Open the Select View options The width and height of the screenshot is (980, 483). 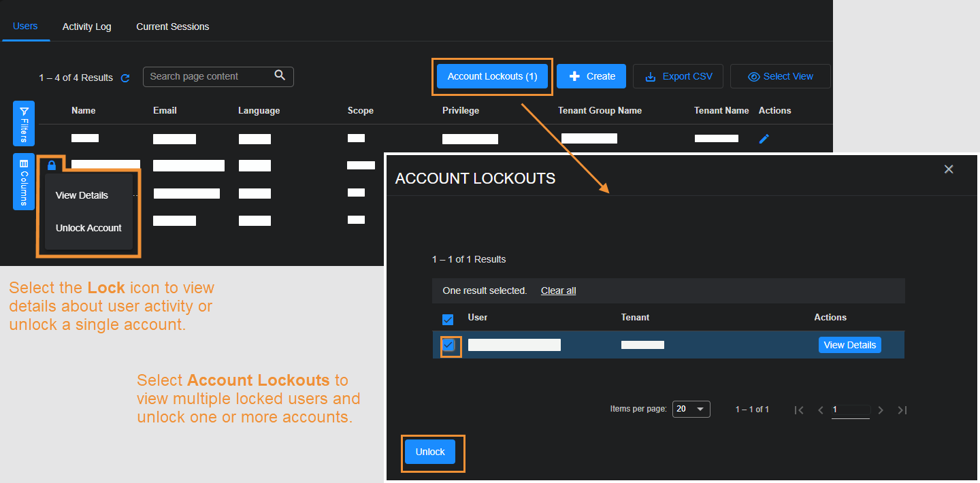point(781,76)
